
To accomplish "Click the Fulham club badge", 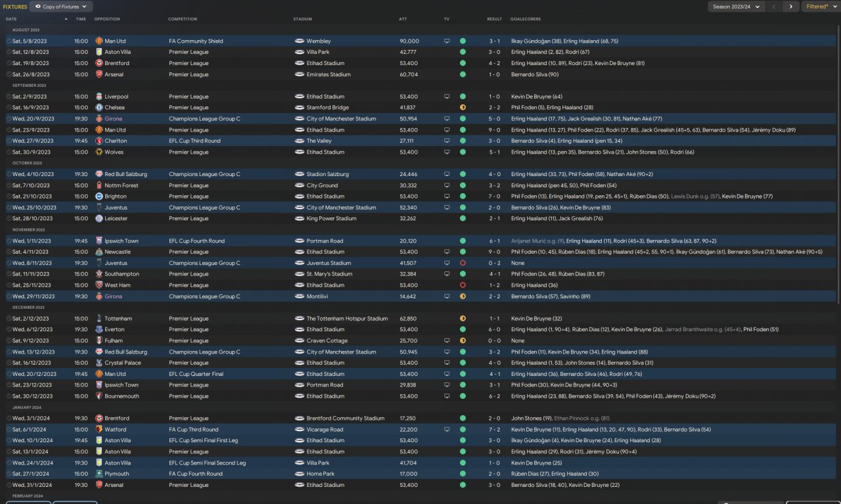I will tap(99, 340).
